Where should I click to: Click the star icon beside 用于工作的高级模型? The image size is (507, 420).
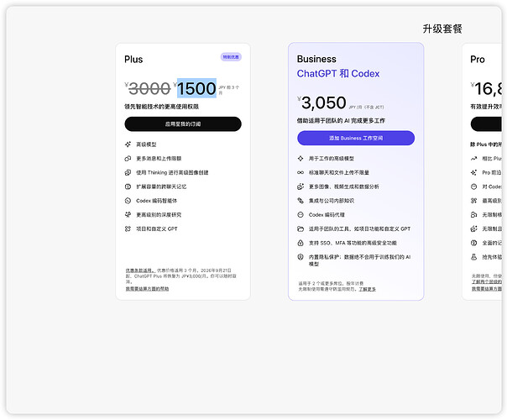(301, 159)
